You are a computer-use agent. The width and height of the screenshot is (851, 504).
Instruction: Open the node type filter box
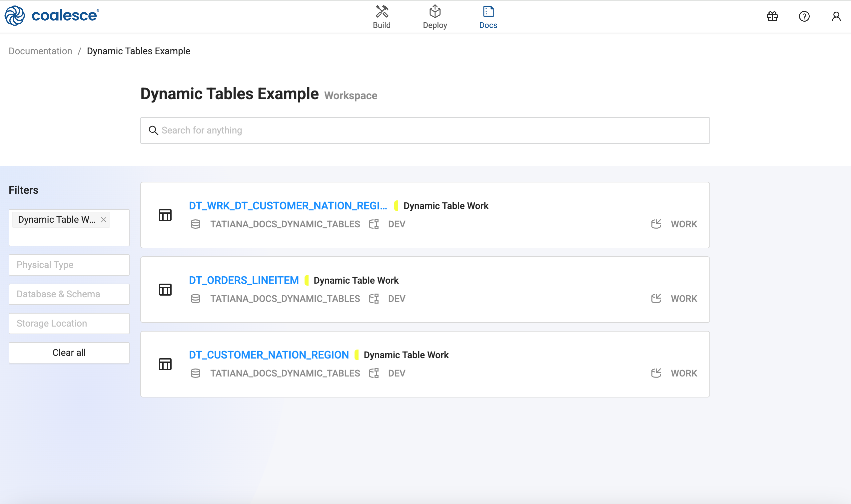[x=69, y=228]
